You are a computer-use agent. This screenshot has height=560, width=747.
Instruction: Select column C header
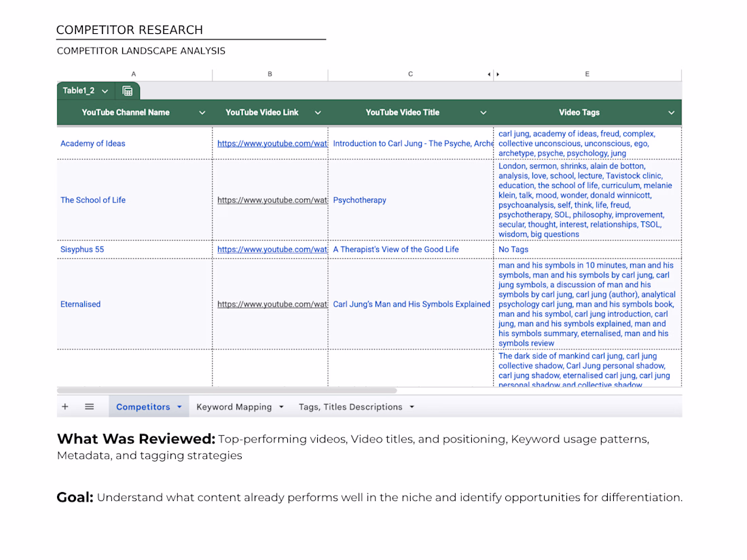tap(410, 74)
